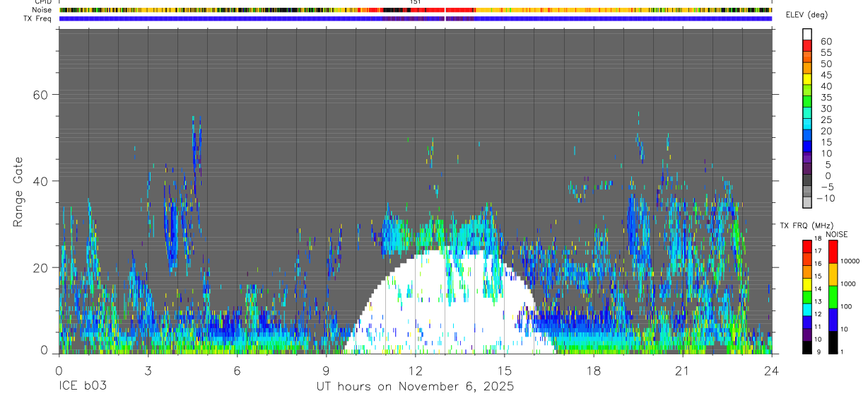Click the x-axis tick label '18'

(594, 371)
